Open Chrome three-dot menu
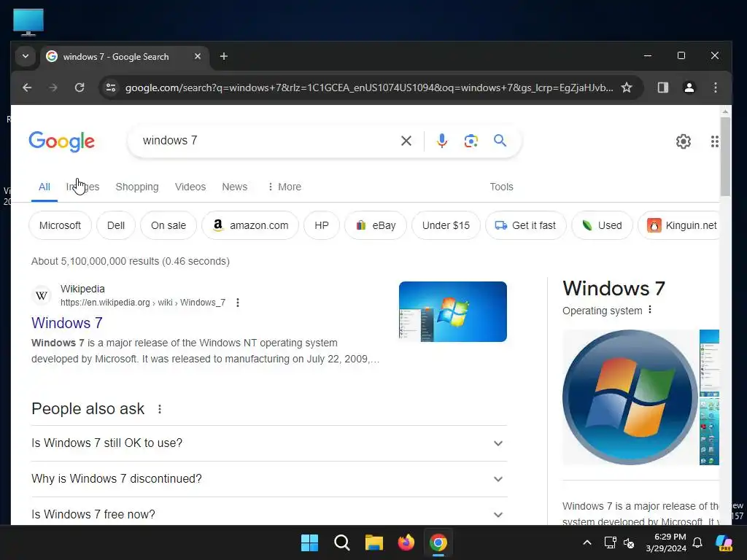This screenshot has height=560, width=747. click(715, 87)
